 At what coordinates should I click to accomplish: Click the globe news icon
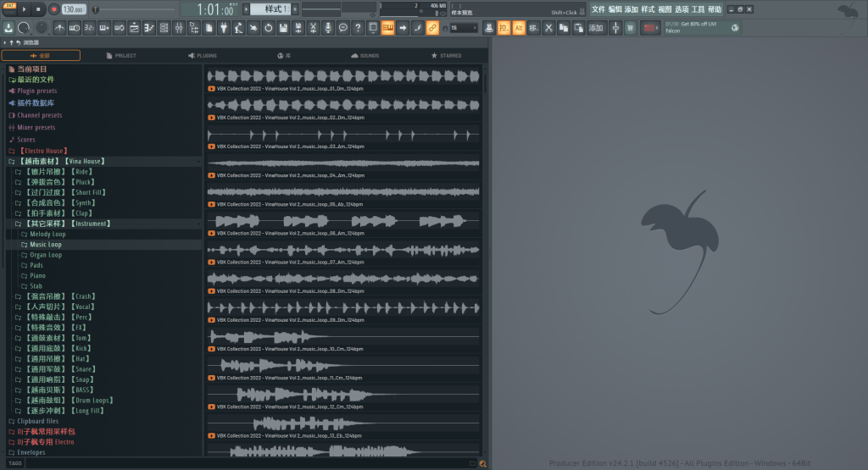(x=735, y=28)
